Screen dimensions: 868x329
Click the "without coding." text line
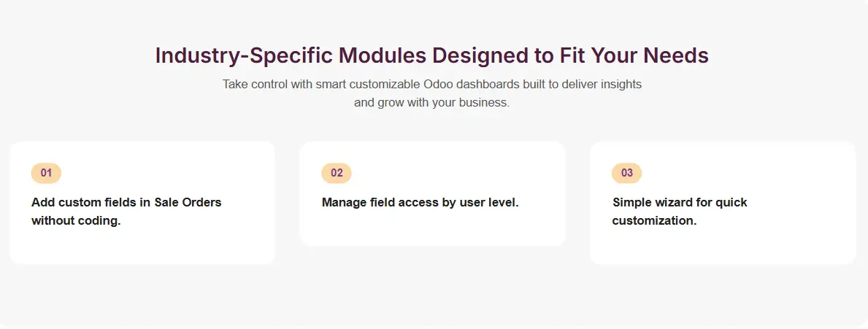point(76,220)
